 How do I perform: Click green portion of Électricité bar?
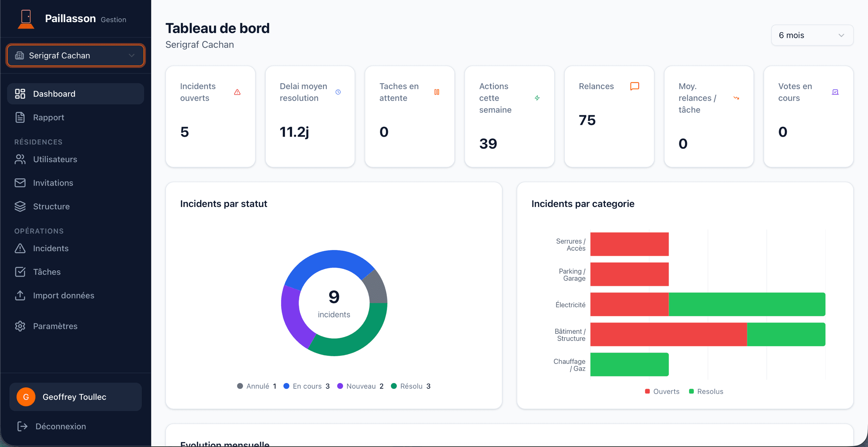(747, 304)
